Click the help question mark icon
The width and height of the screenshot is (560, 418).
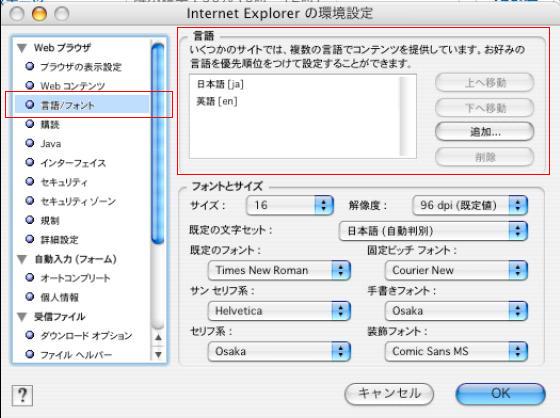coord(22,395)
